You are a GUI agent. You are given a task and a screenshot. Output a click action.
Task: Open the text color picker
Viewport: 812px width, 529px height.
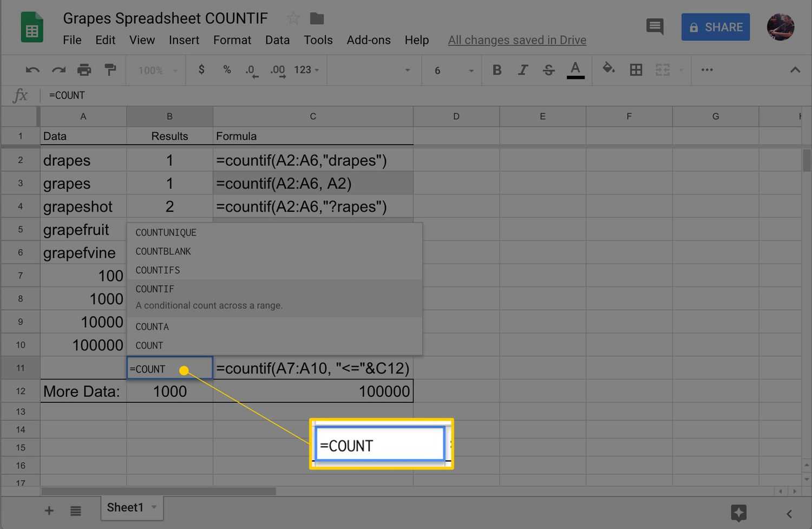[x=575, y=70]
